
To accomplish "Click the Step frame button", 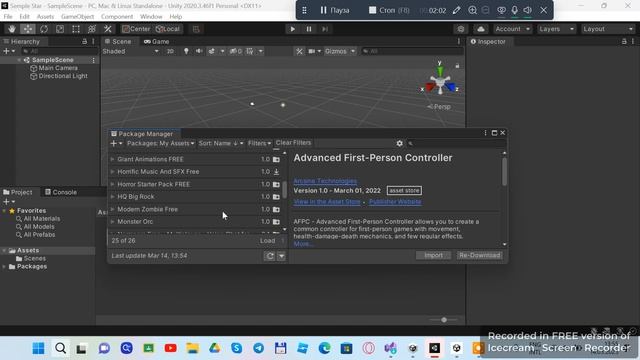I will [325, 29].
